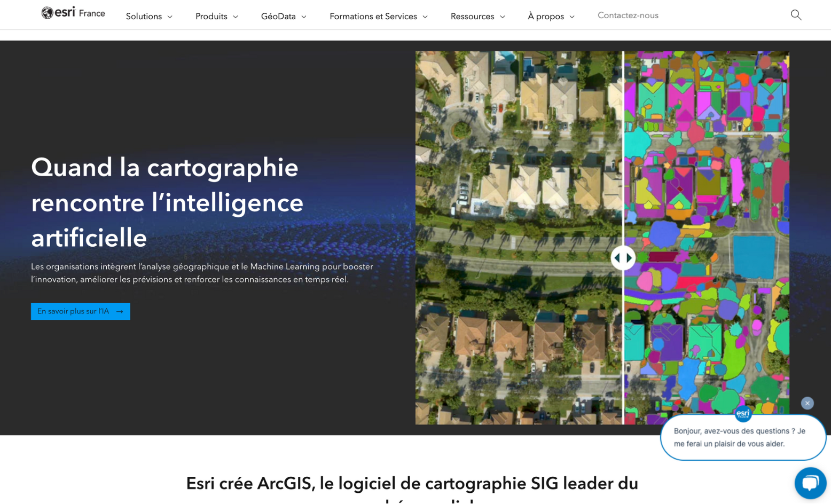Click the Esri France avatar above the chat message
Screen dimensions: 831x504
coord(743,414)
